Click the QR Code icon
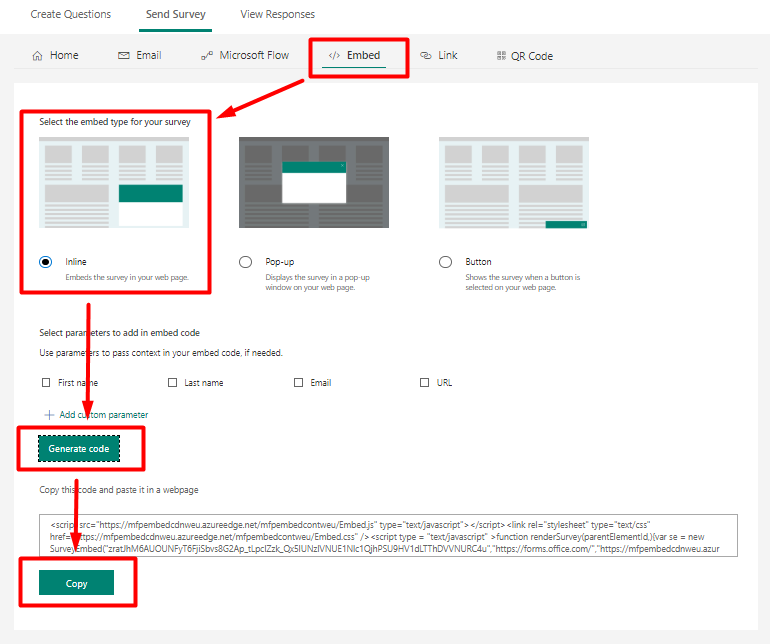 click(x=501, y=56)
